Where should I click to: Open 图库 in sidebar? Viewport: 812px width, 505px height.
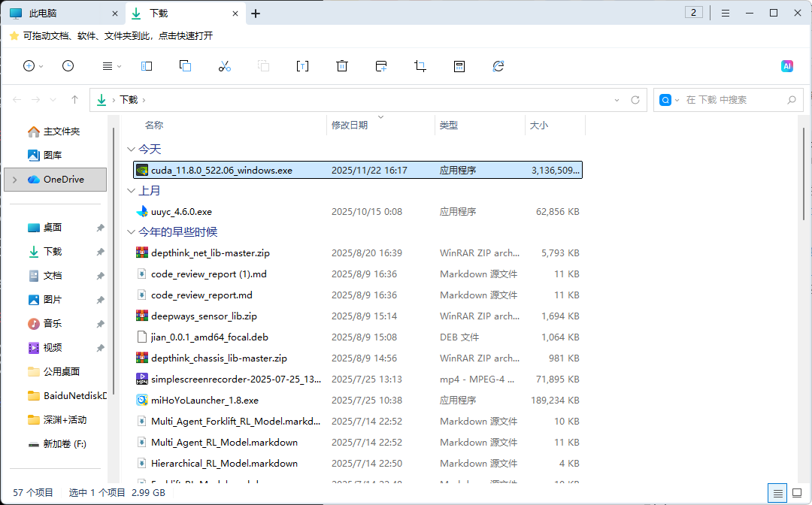click(45, 156)
